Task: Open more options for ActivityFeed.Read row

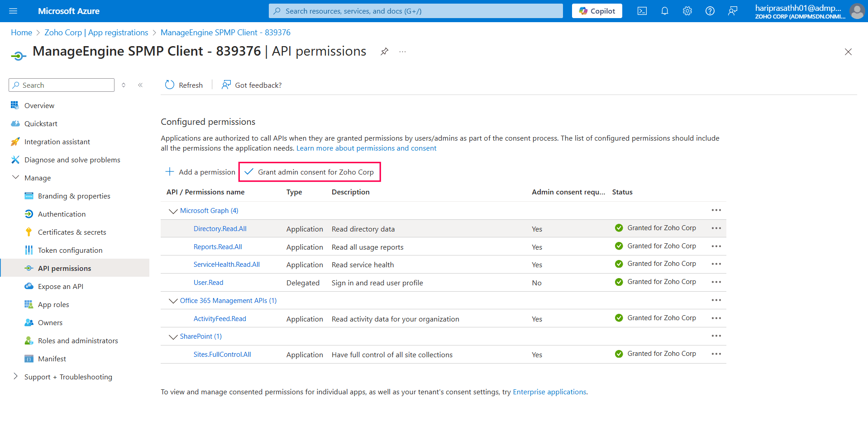Action: pyautogui.click(x=716, y=318)
